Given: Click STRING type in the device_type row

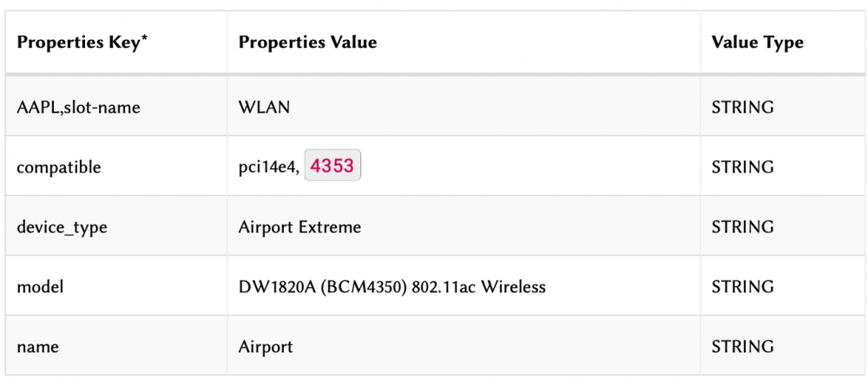Looking at the screenshot, I should click(742, 227).
